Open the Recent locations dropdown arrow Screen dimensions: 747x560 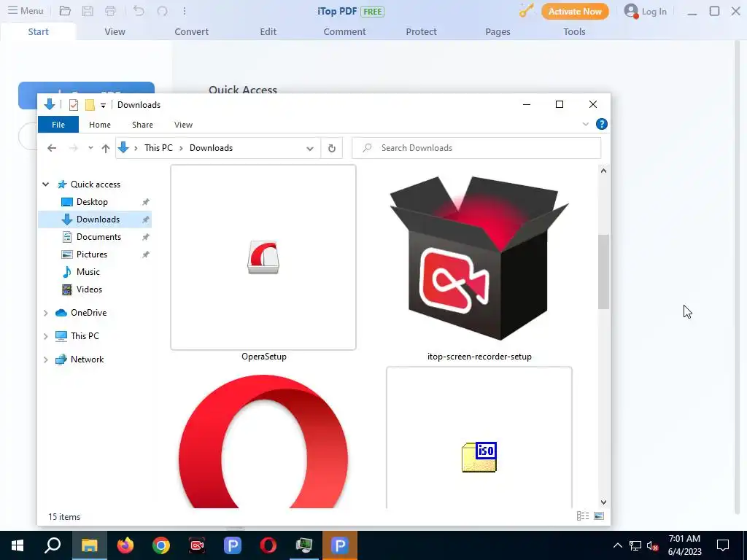click(90, 148)
